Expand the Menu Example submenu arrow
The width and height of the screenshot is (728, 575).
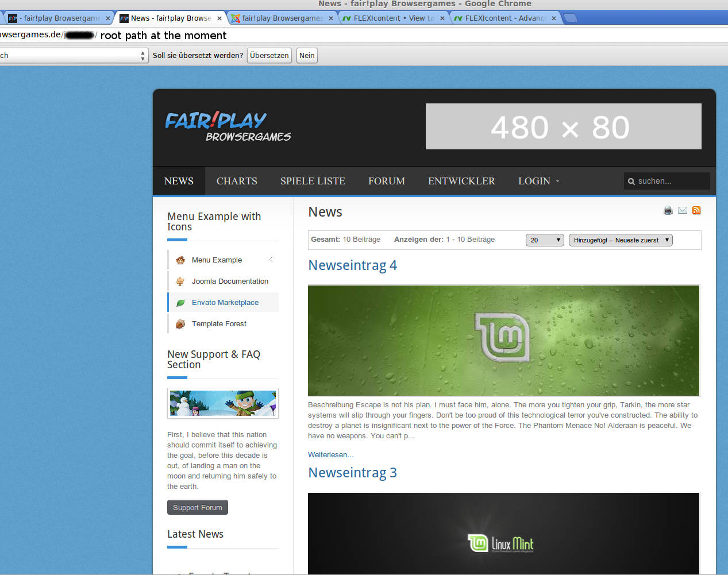tap(271, 260)
